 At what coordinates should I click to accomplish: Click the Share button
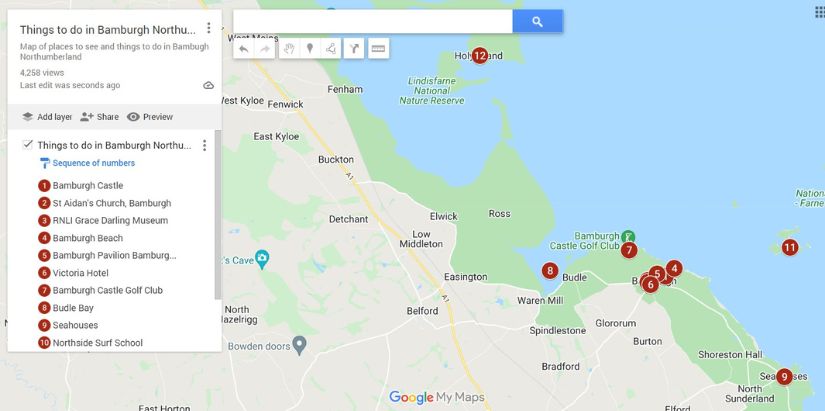pyautogui.click(x=99, y=117)
